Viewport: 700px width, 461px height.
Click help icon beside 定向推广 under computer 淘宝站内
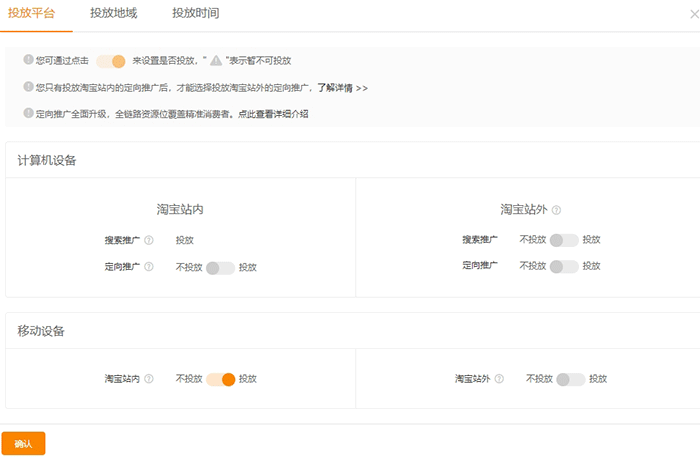[148, 267]
